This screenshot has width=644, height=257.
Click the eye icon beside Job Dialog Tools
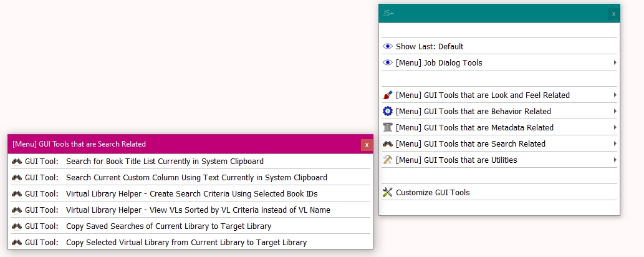tap(388, 63)
